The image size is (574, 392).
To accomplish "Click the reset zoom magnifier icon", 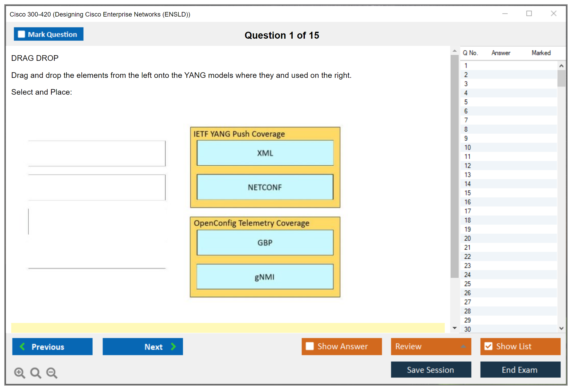I will [36, 373].
